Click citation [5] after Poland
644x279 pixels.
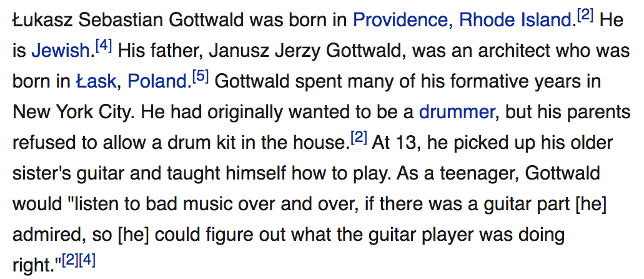[x=201, y=77]
